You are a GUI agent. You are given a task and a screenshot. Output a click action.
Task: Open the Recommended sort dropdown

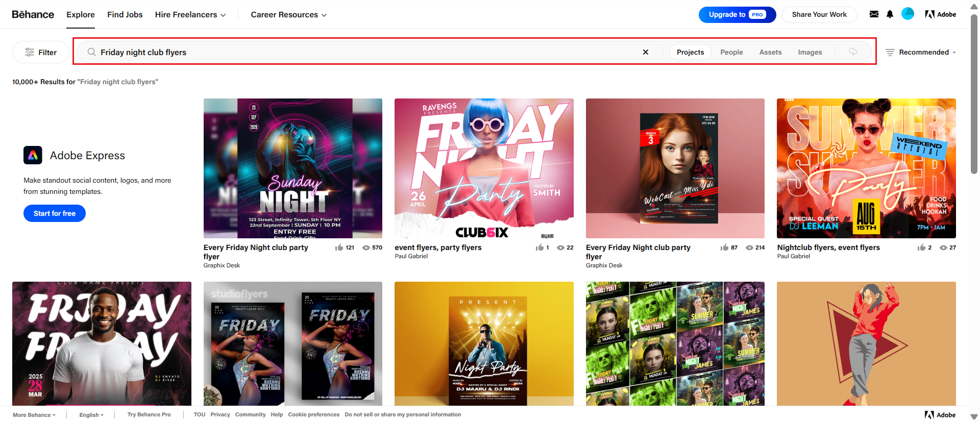click(x=921, y=52)
